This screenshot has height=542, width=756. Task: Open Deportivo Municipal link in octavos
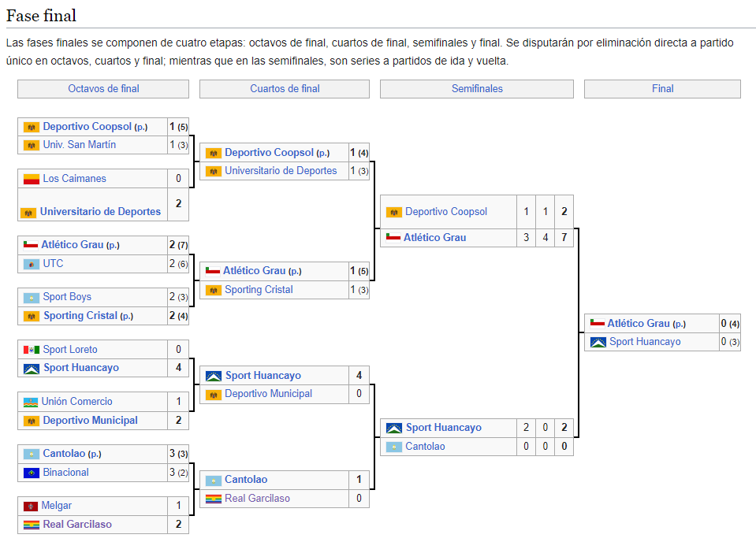(90, 420)
